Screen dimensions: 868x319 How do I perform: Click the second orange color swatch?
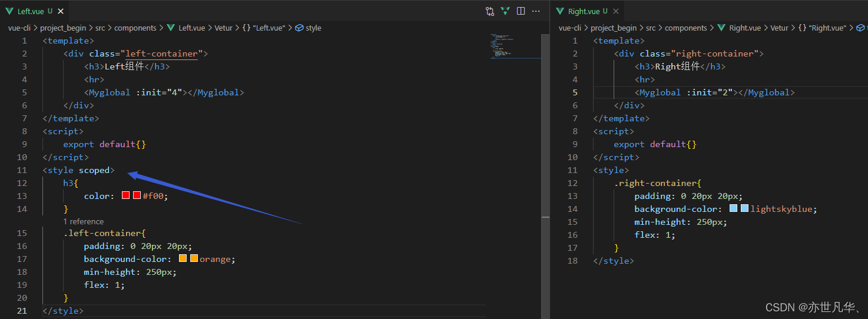(194, 258)
